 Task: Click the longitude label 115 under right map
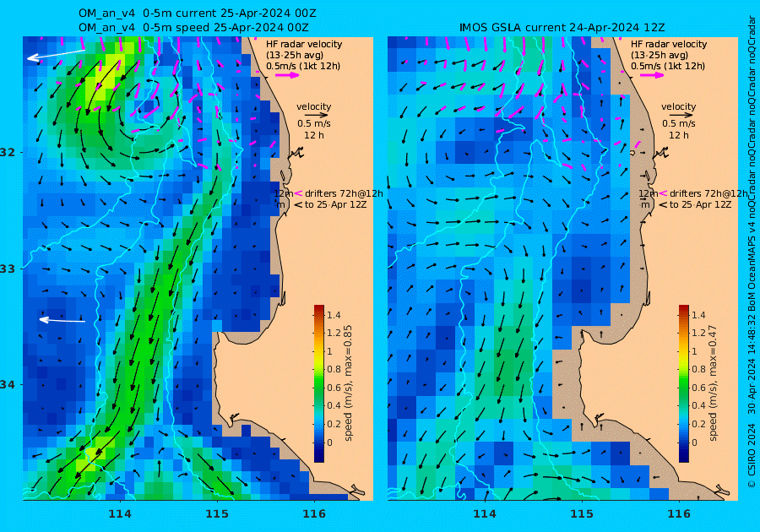[582, 514]
